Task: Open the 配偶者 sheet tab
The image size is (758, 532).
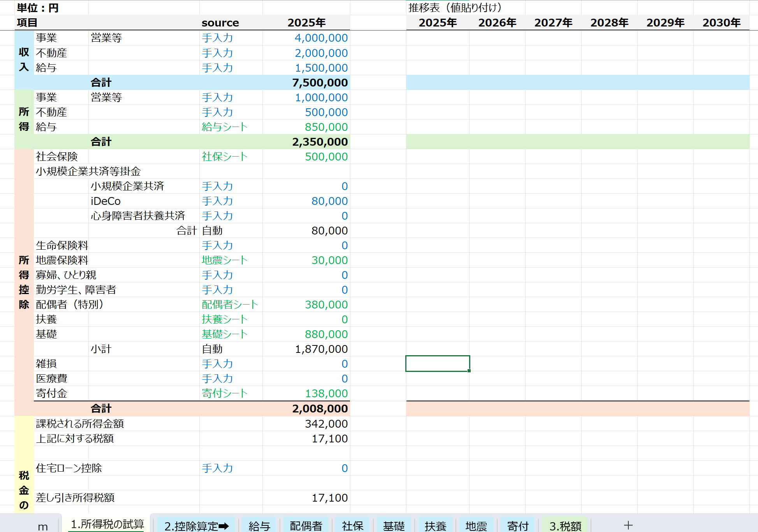Action: pos(306,526)
